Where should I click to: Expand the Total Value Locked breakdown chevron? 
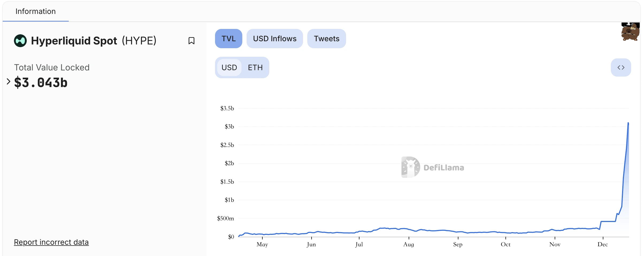point(8,81)
